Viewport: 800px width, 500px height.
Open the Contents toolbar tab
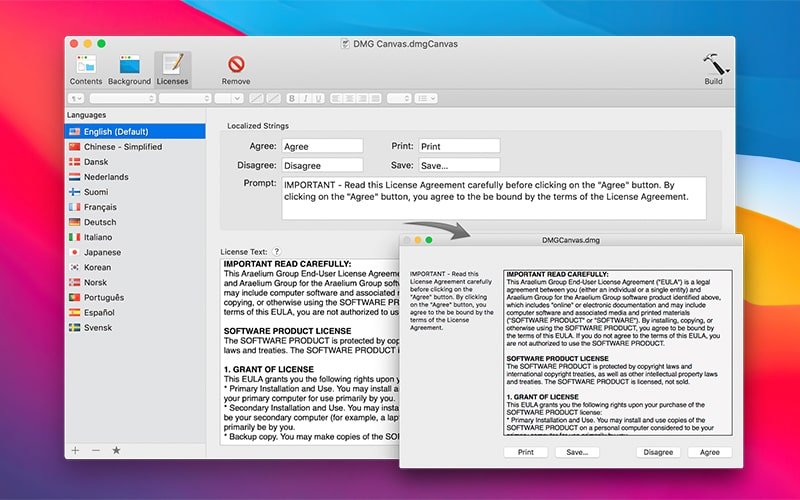coord(85,68)
